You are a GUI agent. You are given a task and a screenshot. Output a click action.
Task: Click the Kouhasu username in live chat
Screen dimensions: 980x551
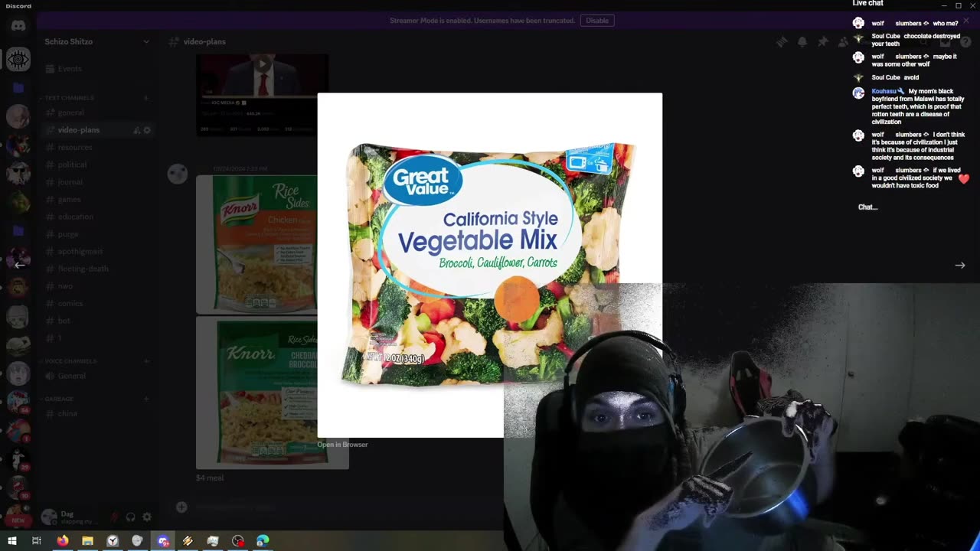[x=884, y=91]
